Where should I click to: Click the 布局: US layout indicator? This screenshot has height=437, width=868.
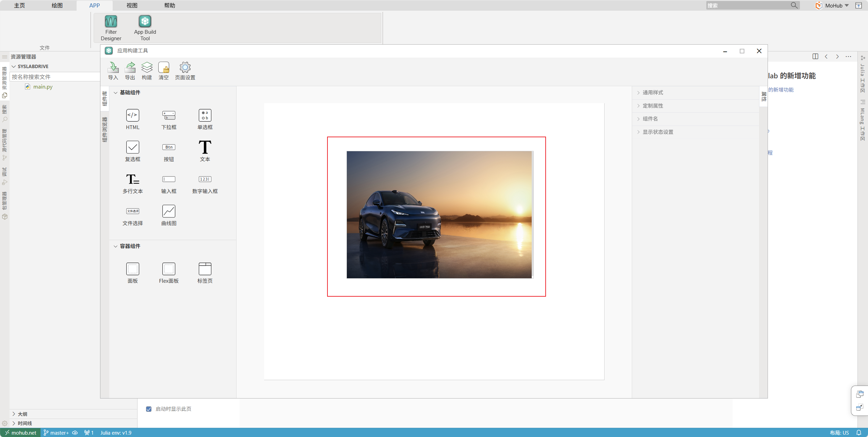click(x=839, y=433)
